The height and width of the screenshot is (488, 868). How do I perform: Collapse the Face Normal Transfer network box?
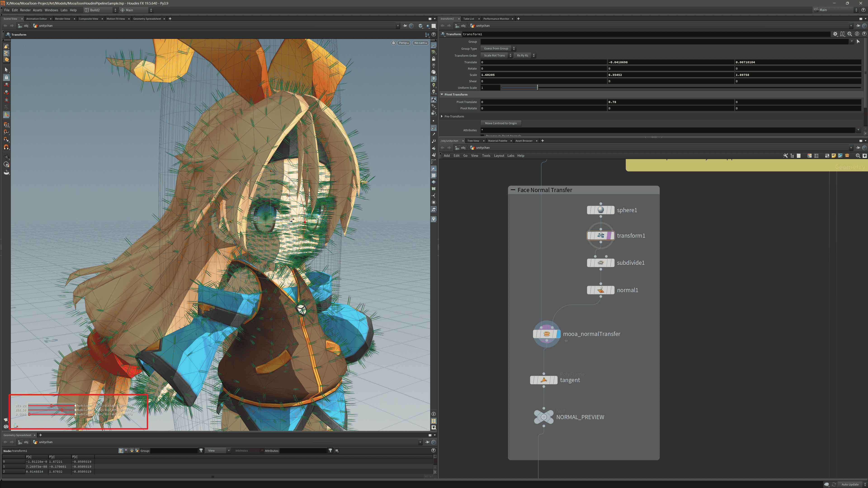(x=513, y=190)
